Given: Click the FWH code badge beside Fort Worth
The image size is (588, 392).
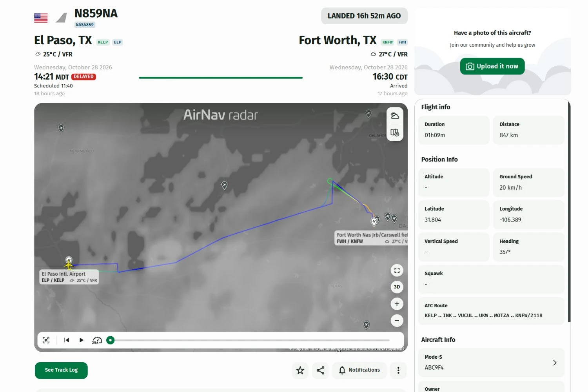Looking at the screenshot, I should coord(402,42).
